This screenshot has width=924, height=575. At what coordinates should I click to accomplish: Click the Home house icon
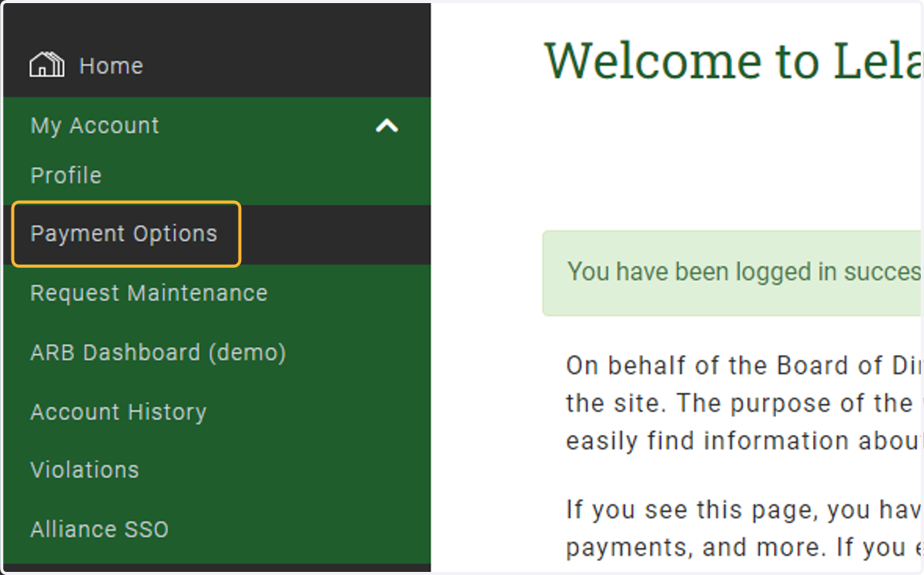tap(46, 65)
